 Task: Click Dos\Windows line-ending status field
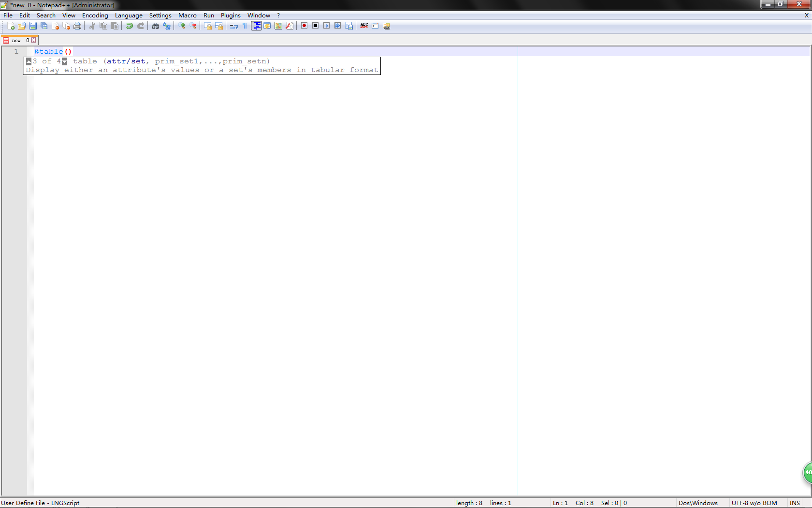698,503
